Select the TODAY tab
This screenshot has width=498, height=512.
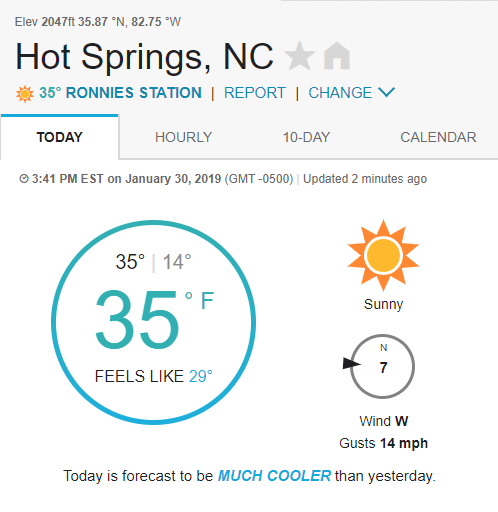pyautogui.click(x=59, y=137)
